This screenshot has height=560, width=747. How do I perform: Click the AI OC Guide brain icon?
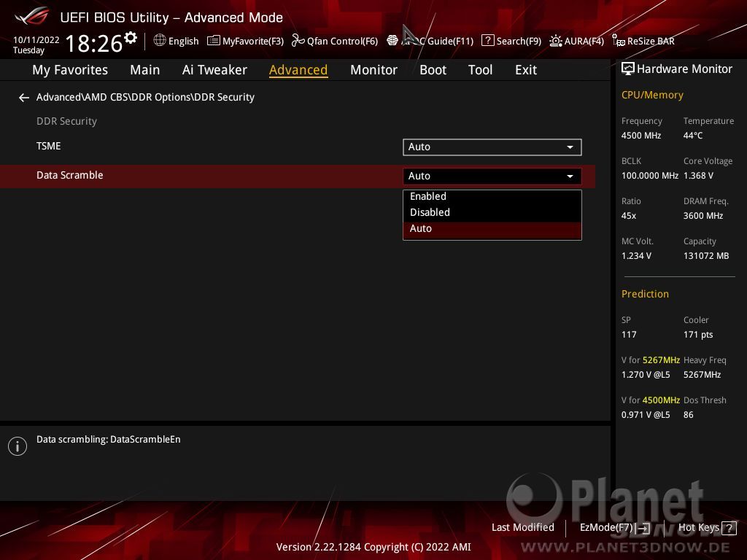click(392, 41)
